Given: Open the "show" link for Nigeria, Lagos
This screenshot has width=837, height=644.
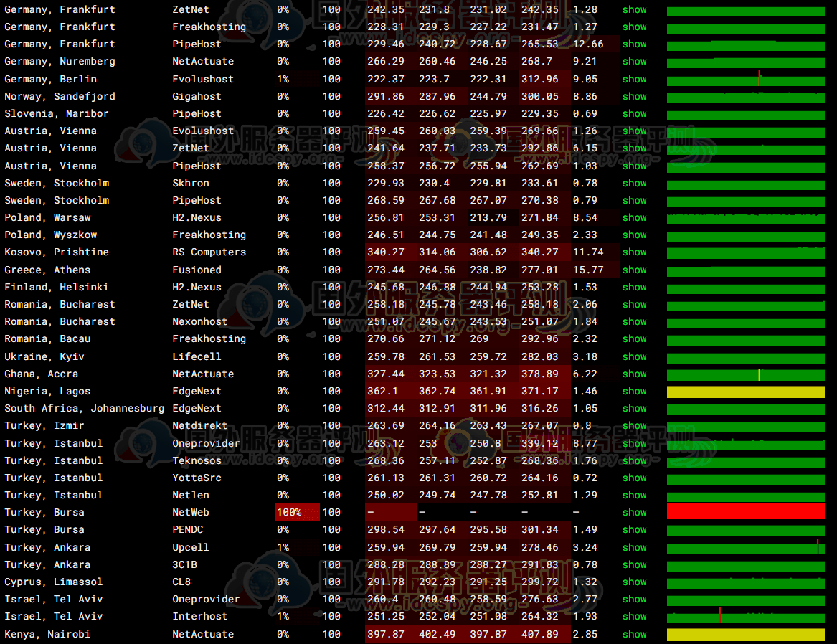Looking at the screenshot, I should [x=634, y=391].
